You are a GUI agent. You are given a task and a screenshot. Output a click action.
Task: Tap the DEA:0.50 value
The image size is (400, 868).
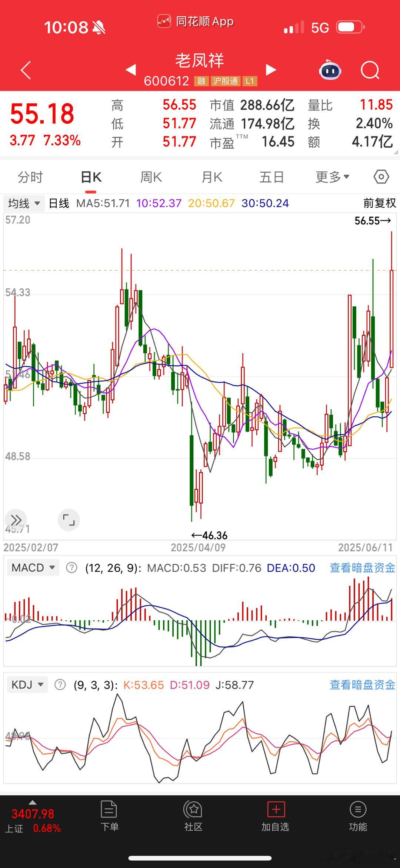point(291,568)
